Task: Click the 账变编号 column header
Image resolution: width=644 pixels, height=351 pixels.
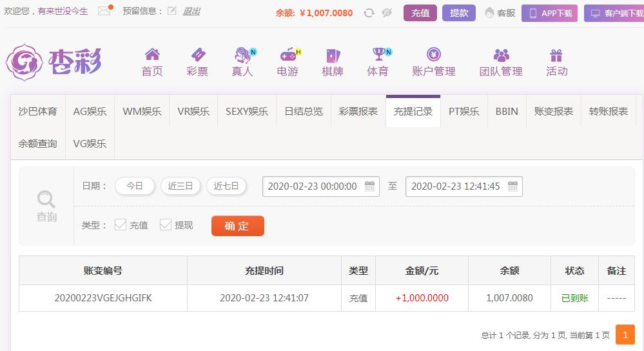Action: pos(103,271)
